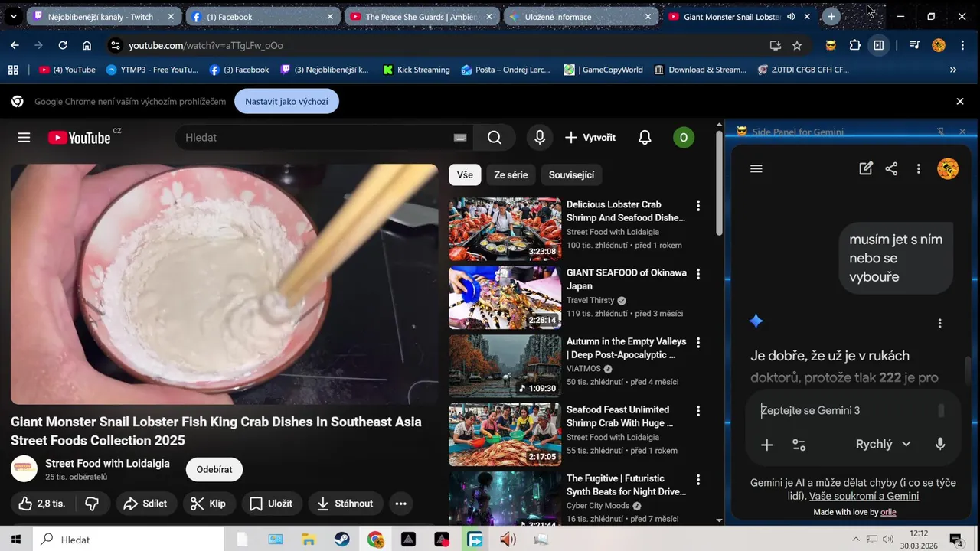The height and width of the screenshot is (551, 980).
Task: Select the Vše filter chip
Action: [x=465, y=175]
